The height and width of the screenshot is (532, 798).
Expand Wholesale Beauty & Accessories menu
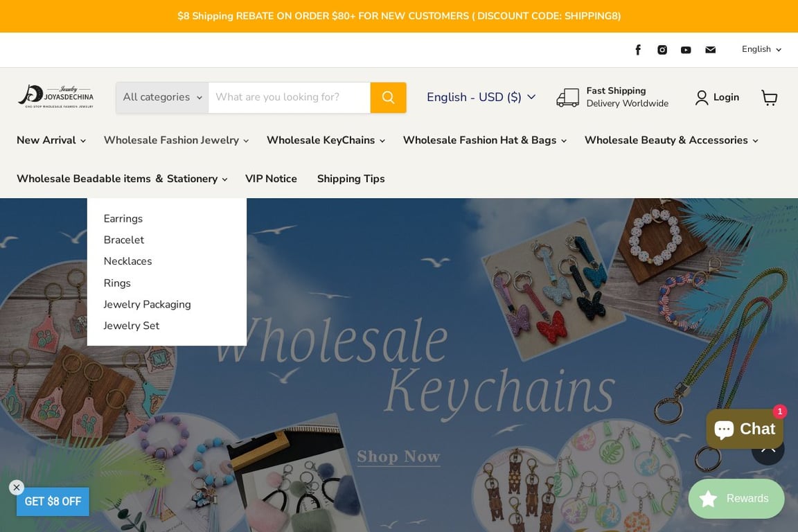[671, 140]
